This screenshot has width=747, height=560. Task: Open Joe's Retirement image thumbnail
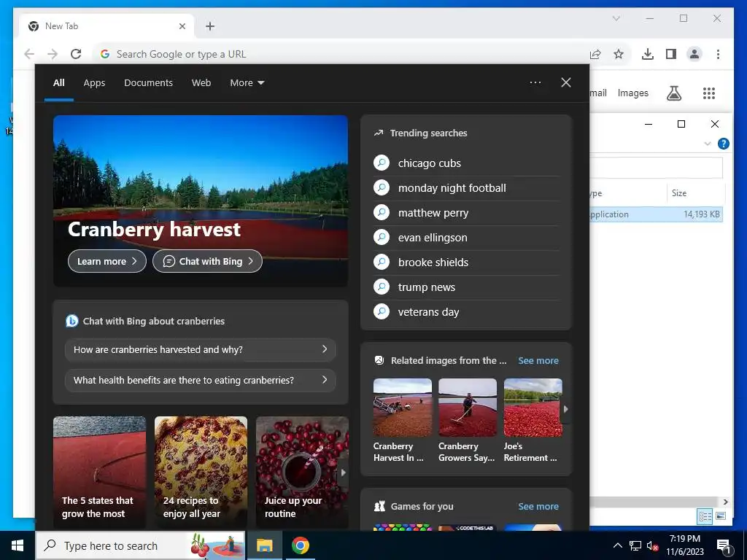tap(533, 407)
